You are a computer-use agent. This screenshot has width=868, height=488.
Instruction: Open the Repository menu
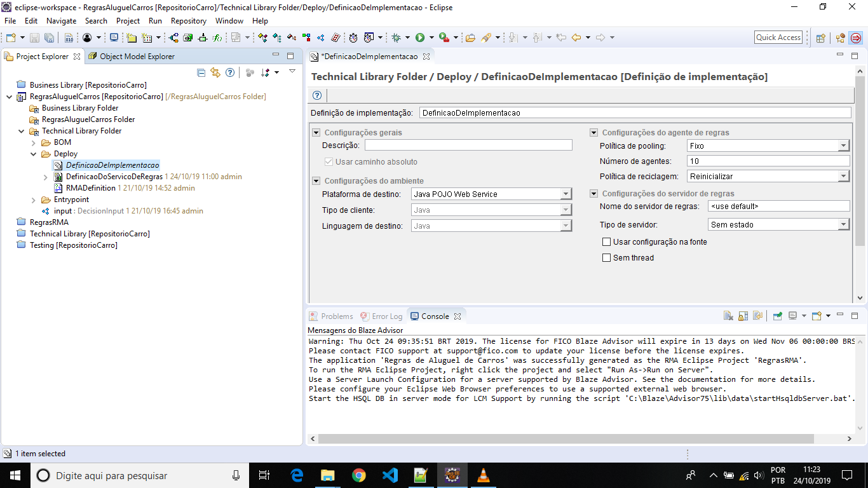click(x=188, y=21)
